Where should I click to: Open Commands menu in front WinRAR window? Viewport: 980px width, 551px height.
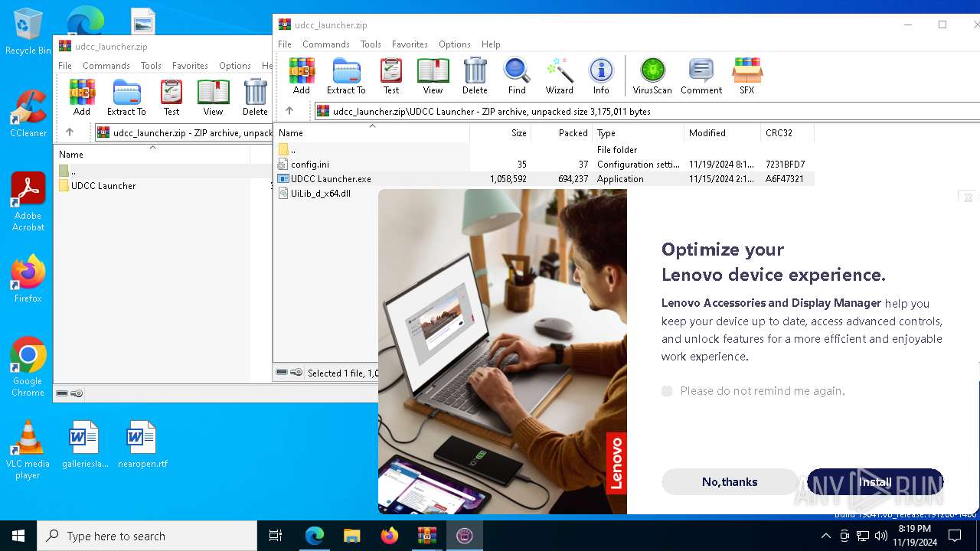pos(325,44)
